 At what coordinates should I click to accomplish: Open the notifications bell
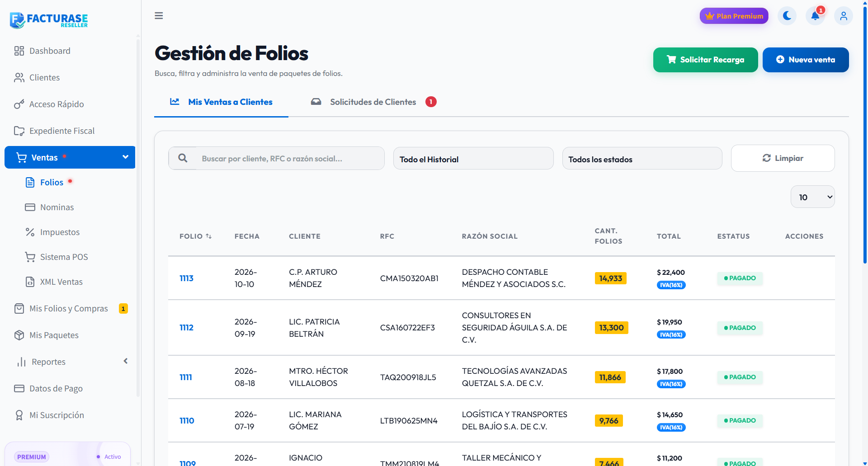[815, 16]
